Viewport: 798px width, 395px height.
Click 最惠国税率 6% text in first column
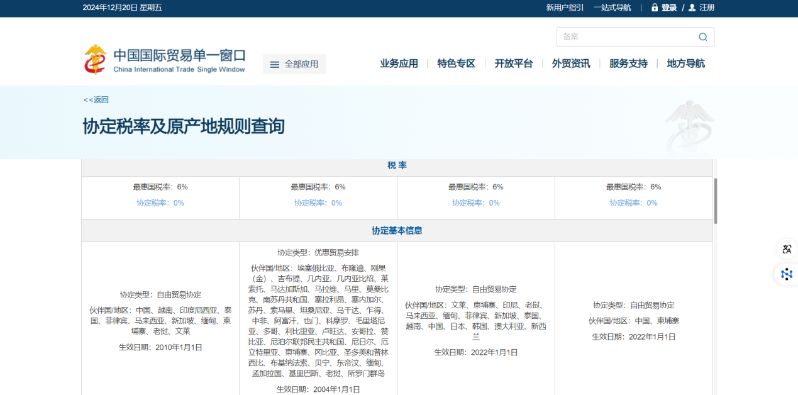click(x=160, y=187)
